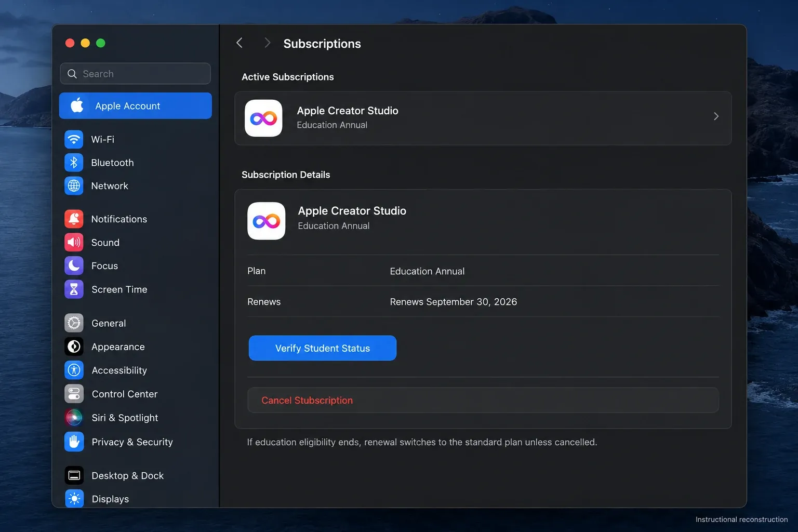This screenshot has height=532, width=798.
Task: Click the Creator Studio icon under Active Subscriptions
Action: tap(263, 118)
